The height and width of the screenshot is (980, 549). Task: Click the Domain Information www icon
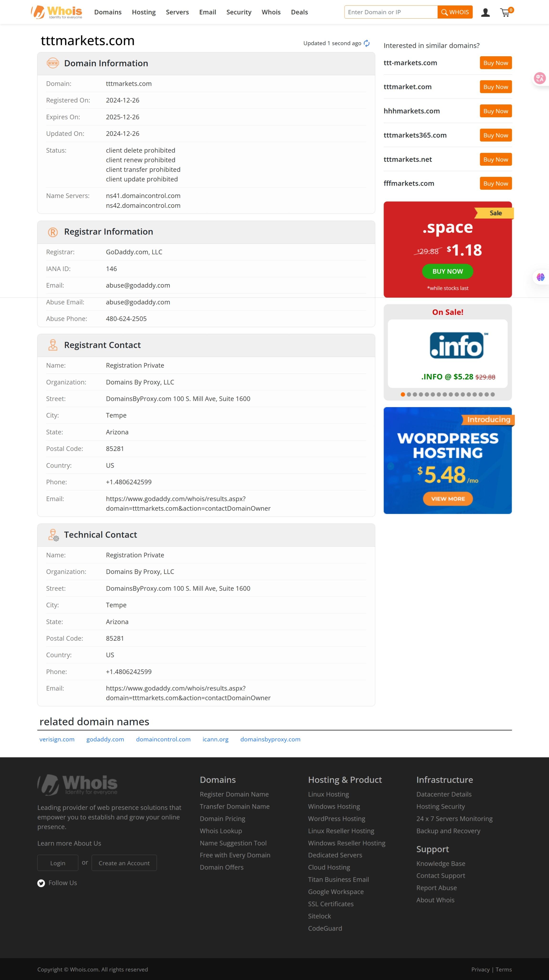53,63
